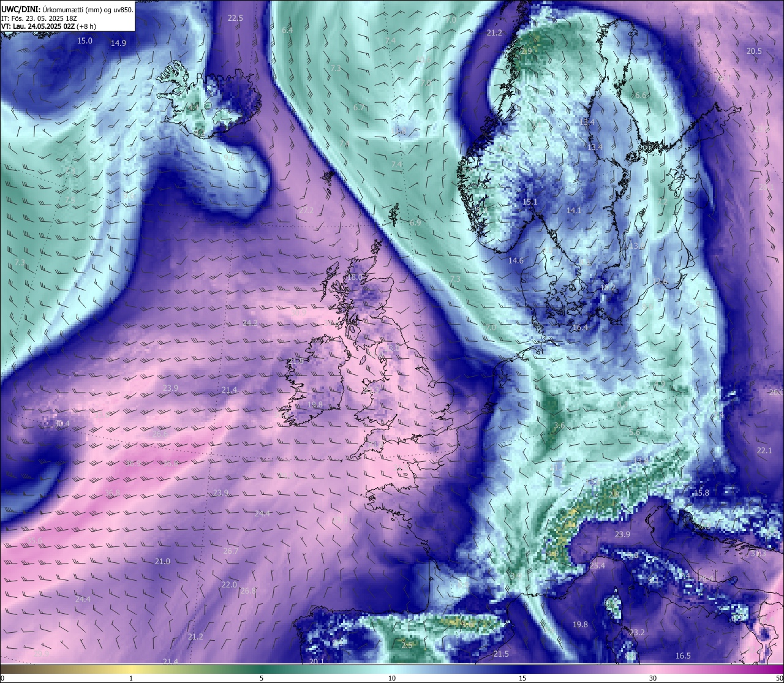784x683 pixels.
Task: Click the 50 tick on the color scale
Action: (x=778, y=678)
